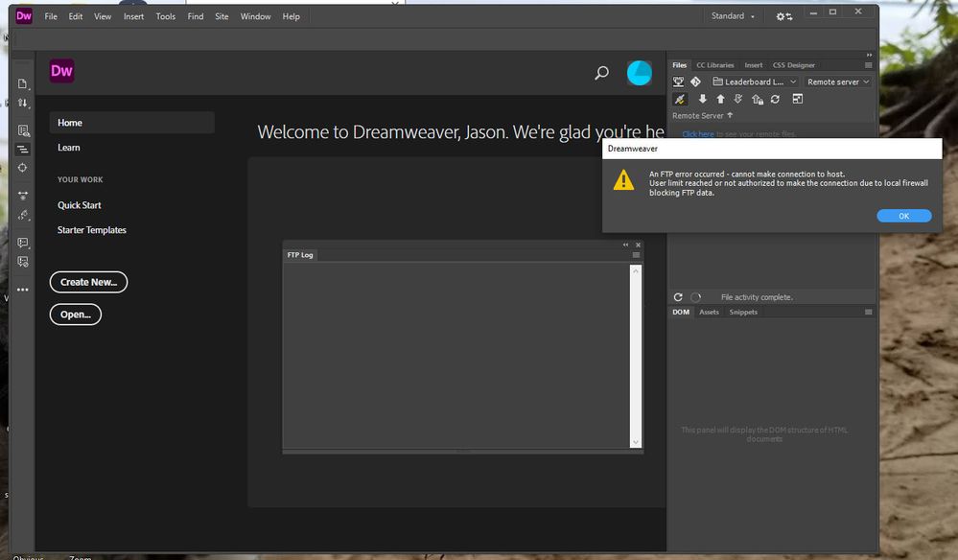This screenshot has width=958, height=560.
Task: Select the DOM tab
Action: coord(681,312)
